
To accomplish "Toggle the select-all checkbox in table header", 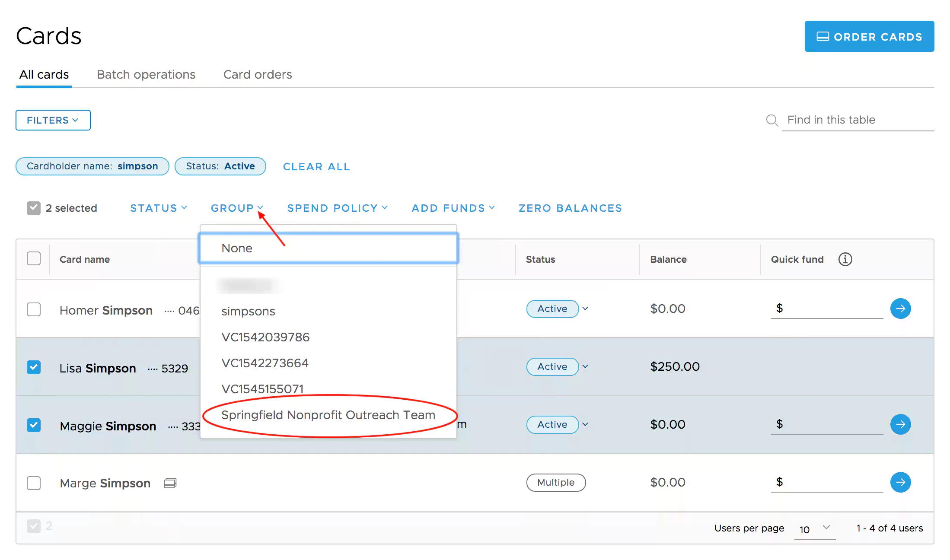I will 34,258.
